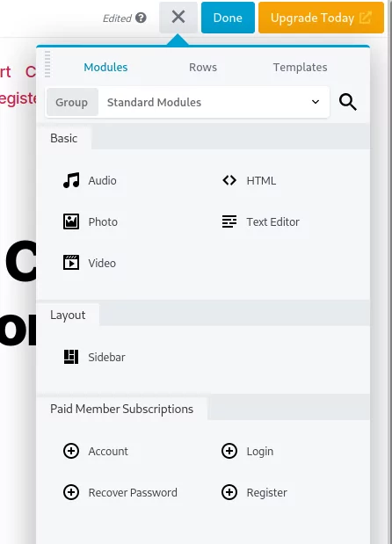
Task: Add the Account module plus icon
Action: [71, 451]
